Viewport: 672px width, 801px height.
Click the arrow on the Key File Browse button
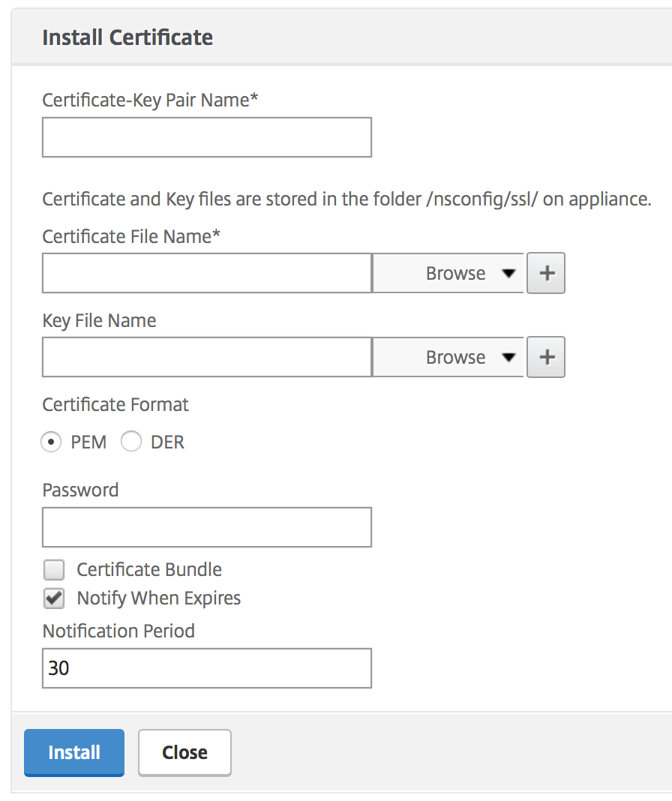pyautogui.click(x=509, y=357)
